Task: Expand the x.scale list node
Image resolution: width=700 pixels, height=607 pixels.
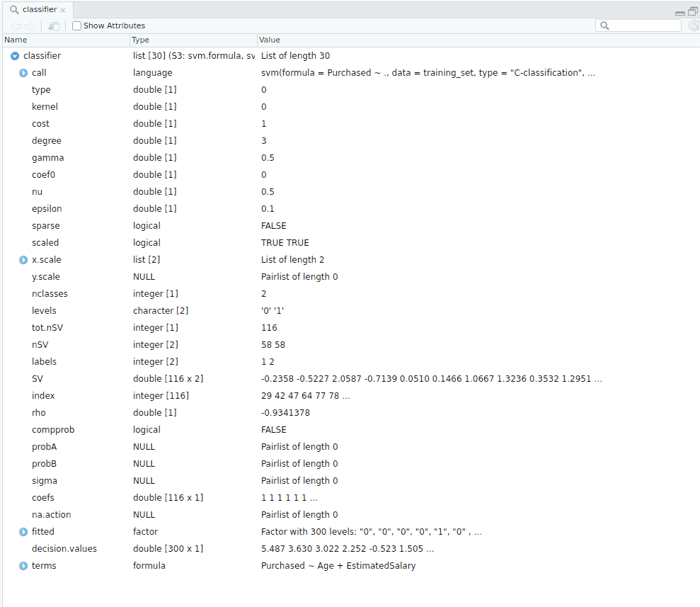Action: [x=23, y=260]
